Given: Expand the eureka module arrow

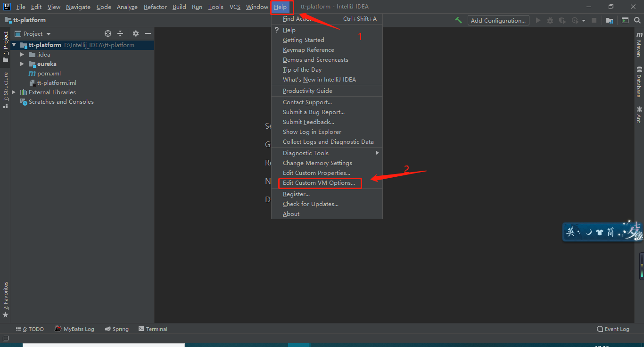Looking at the screenshot, I should click(x=22, y=64).
